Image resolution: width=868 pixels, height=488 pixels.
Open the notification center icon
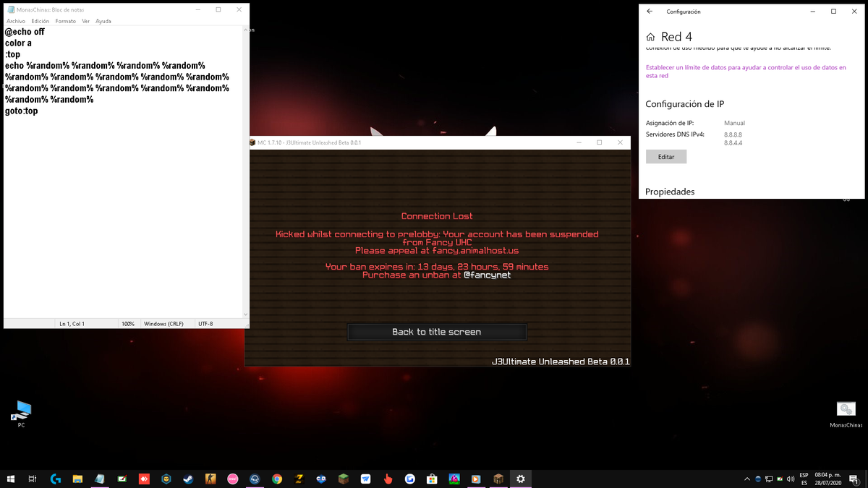click(x=854, y=479)
